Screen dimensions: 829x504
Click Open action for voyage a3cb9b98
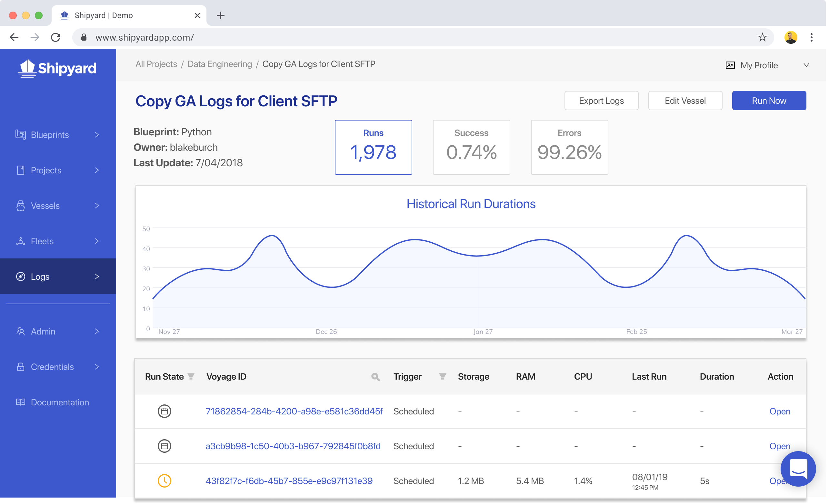[x=780, y=447]
